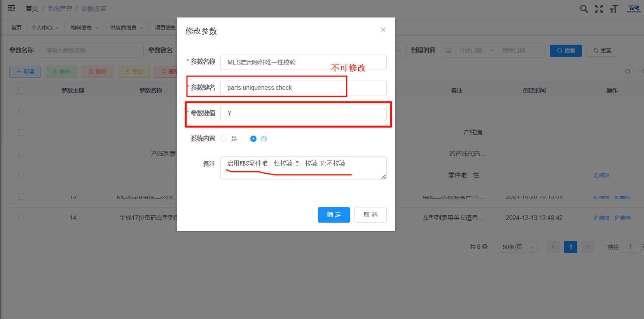Open font size setting icon in header

point(614,9)
